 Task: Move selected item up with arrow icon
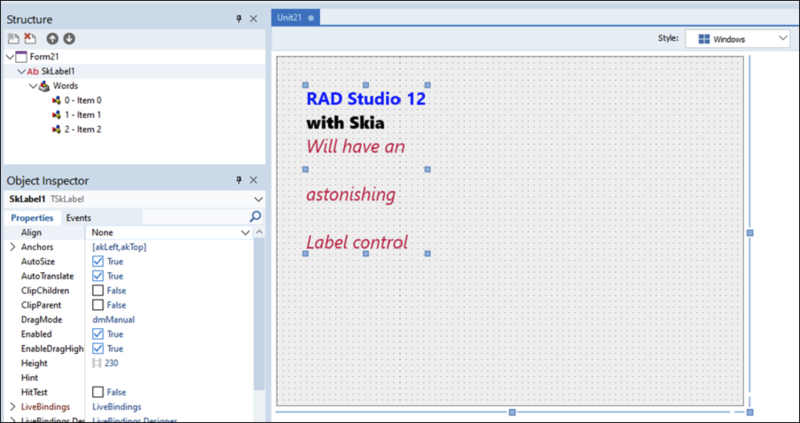52,39
